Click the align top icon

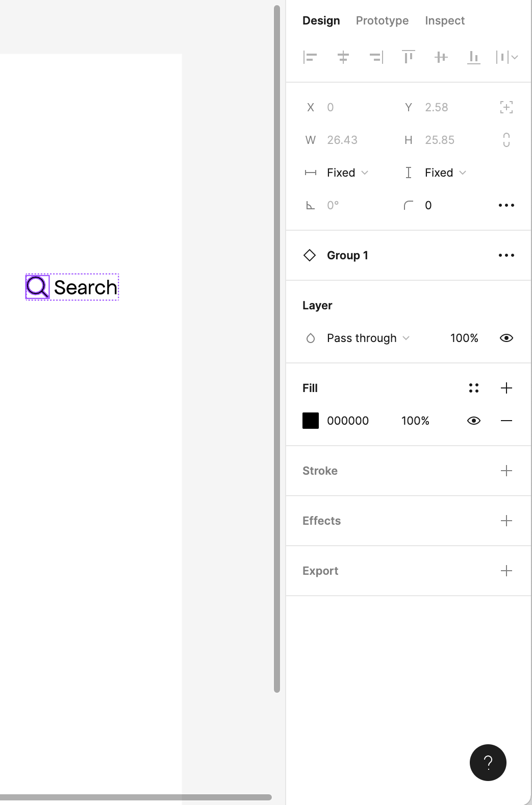(409, 57)
